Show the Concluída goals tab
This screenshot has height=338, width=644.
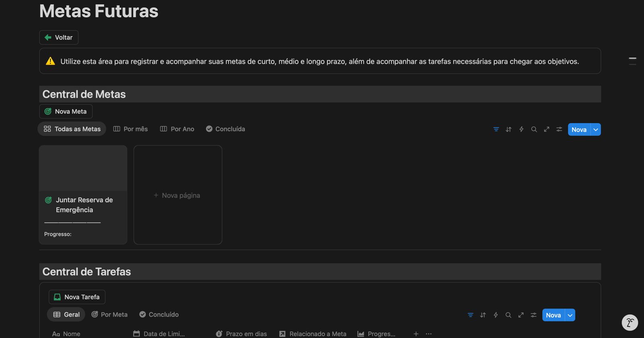coord(225,129)
